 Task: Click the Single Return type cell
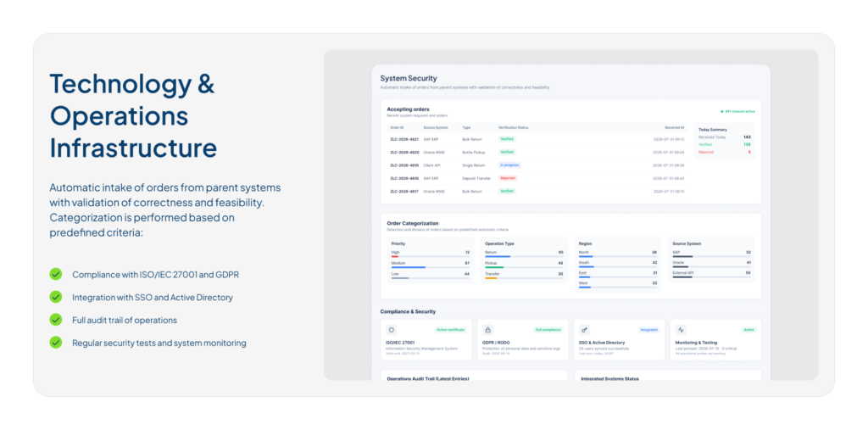click(474, 165)
